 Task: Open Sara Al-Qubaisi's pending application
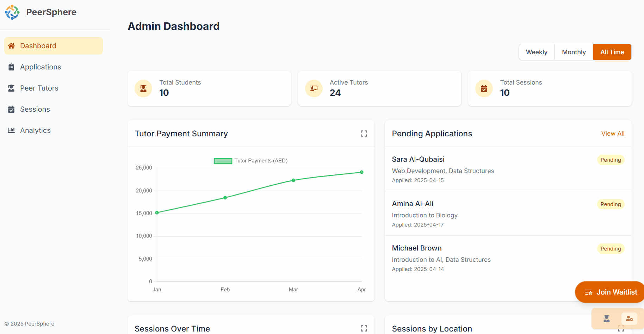click(418, 159)
